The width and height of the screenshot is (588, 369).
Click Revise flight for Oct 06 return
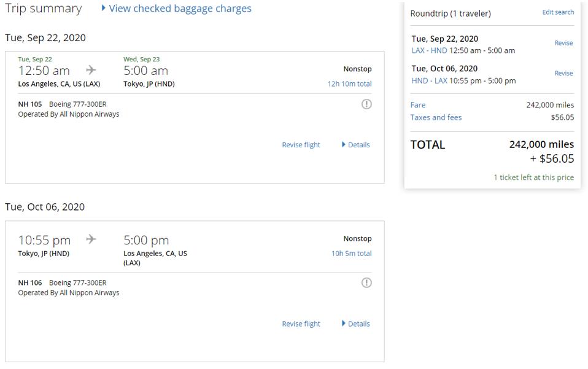coord(301,324)
